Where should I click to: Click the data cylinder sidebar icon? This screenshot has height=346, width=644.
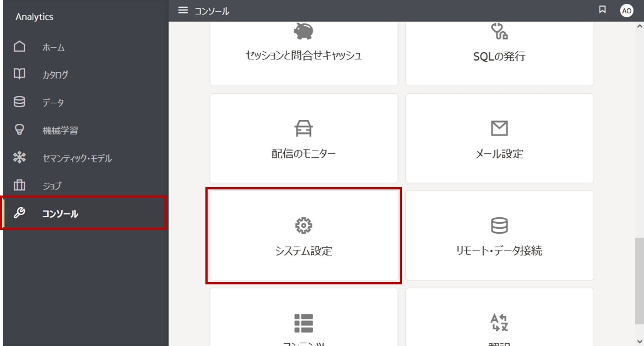19,102
